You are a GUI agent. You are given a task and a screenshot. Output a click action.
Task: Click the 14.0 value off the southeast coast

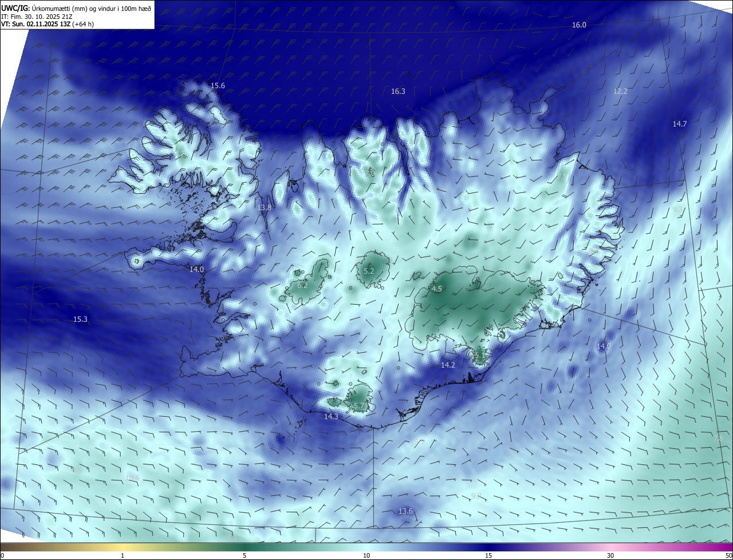tap(604, 346)
